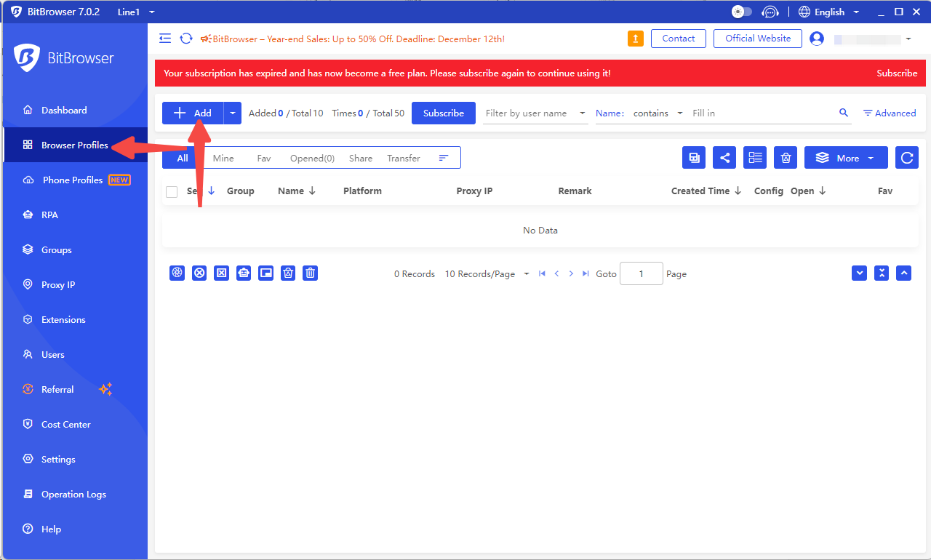Select the All tab
Screen dimensions: 931x560
pos(182,158)
